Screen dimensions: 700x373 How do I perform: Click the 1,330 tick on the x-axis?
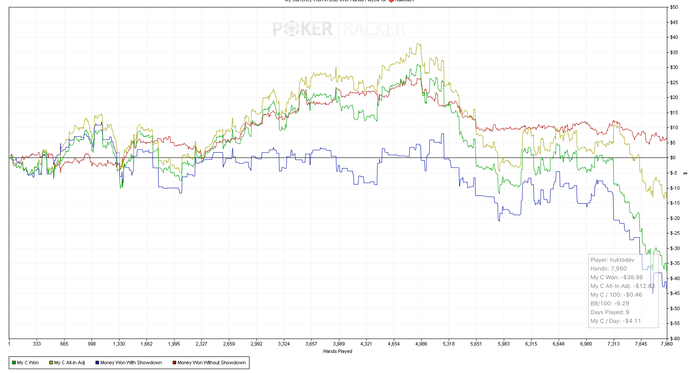[x=119, y=344]
